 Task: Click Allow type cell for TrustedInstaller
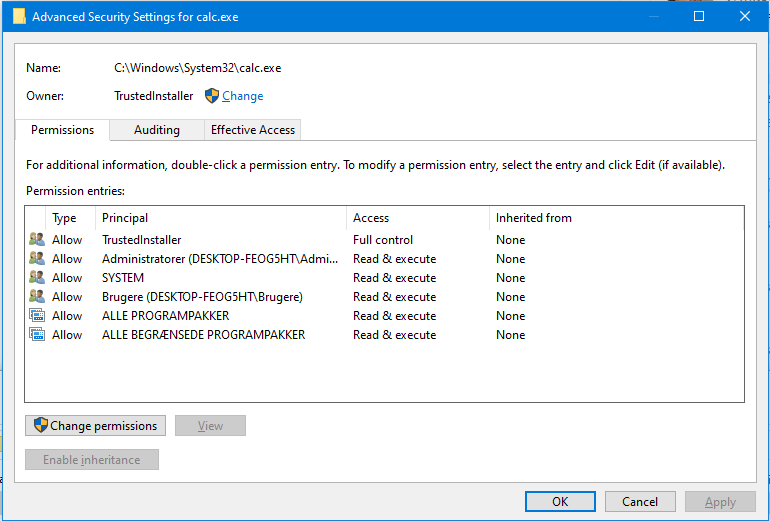click(67, 240)
